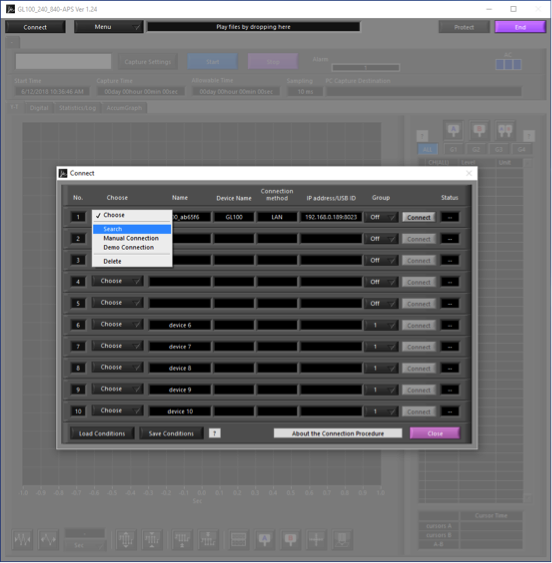Select Manual Connection from the menu
Viewport: 552px width, 563px height.
point(132,238)
